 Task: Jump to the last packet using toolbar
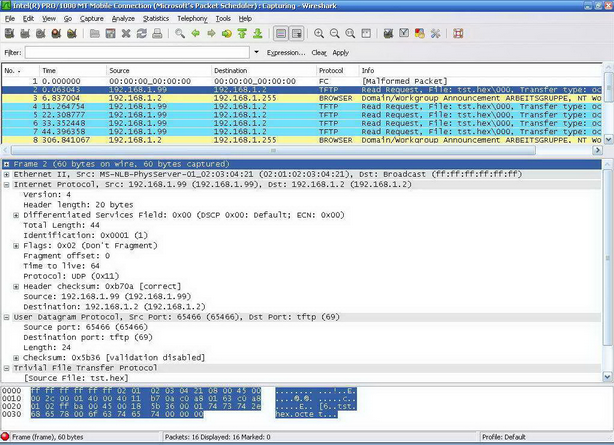click(258, 34)
